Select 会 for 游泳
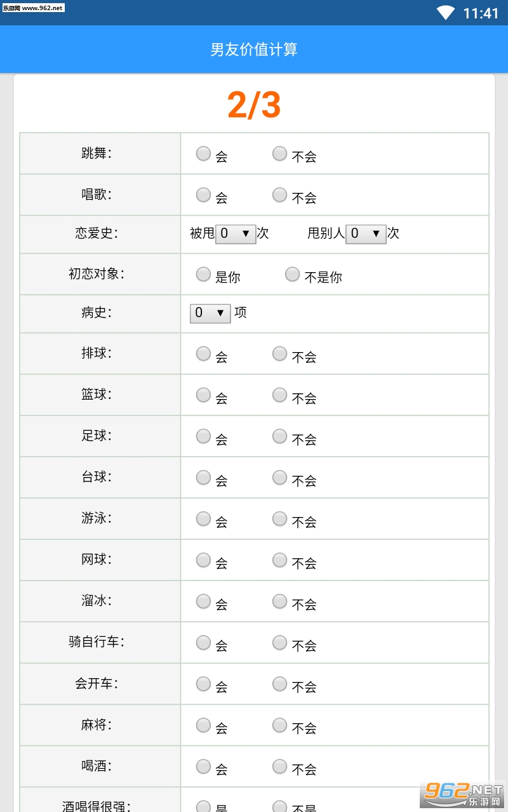Viewport: 508px width, 812px height. [x=203, y=518]
